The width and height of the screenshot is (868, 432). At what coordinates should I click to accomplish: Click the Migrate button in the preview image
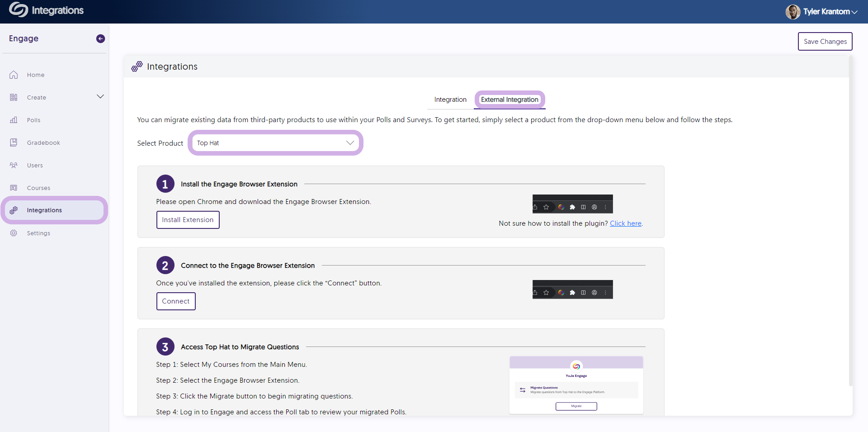576,406
